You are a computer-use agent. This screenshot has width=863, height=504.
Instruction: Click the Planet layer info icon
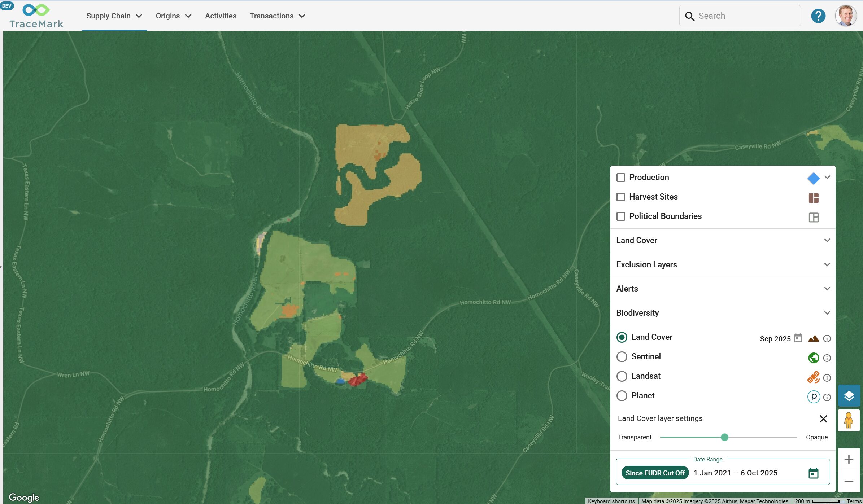coord(827,397)
